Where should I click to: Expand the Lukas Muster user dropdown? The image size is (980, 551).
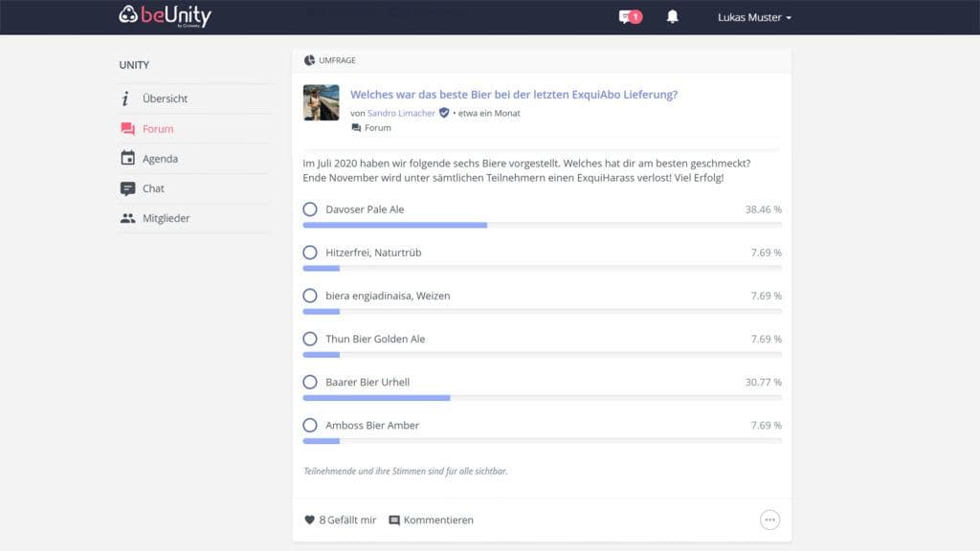click(x=754, y=17)
